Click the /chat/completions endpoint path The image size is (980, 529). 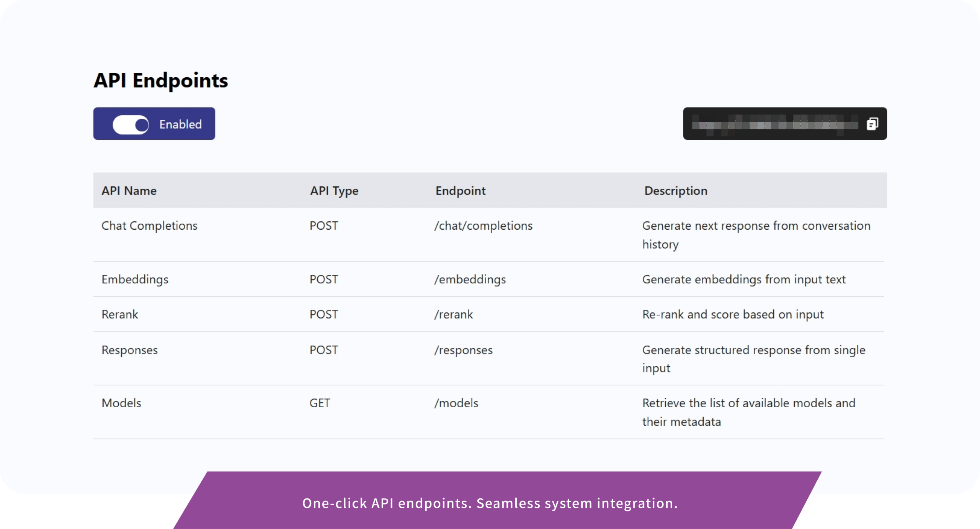coord(483,226)
